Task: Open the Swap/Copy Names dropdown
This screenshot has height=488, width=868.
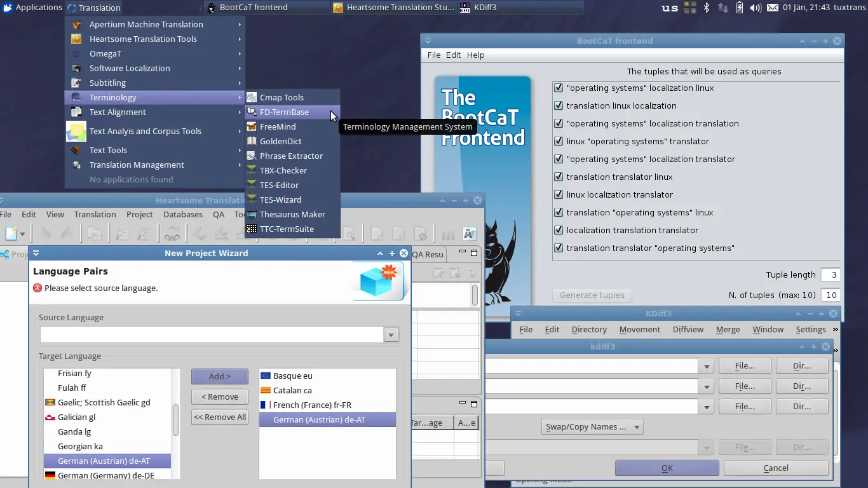Action: coord(592,427)
